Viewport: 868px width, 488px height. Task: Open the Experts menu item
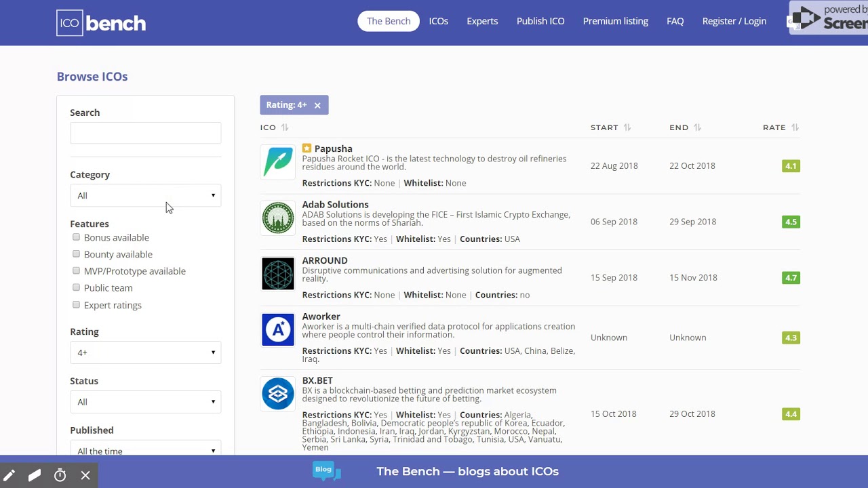pyautogui.click(x=482, y=21)
